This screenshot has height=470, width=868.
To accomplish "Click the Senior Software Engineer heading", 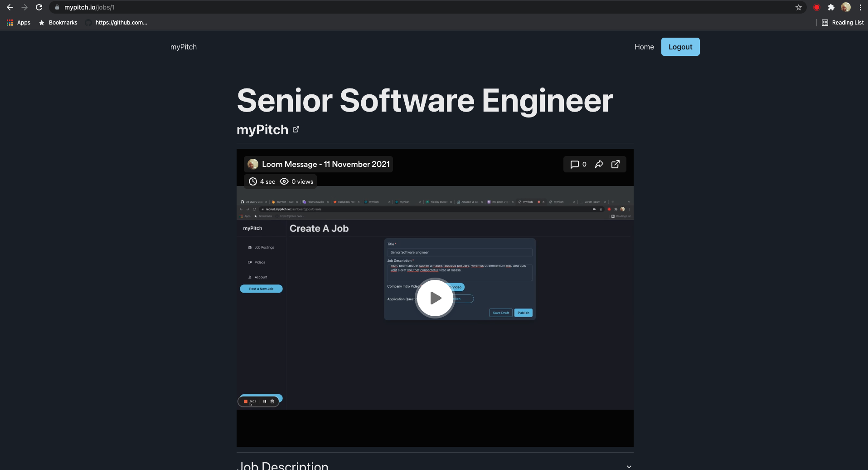I will (x=425, y=100).
